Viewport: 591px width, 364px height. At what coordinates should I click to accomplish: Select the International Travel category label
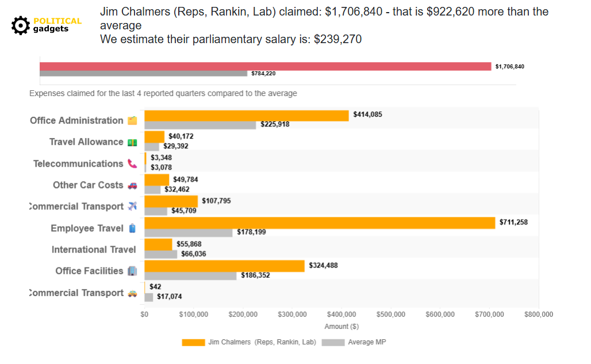(94, 250)
